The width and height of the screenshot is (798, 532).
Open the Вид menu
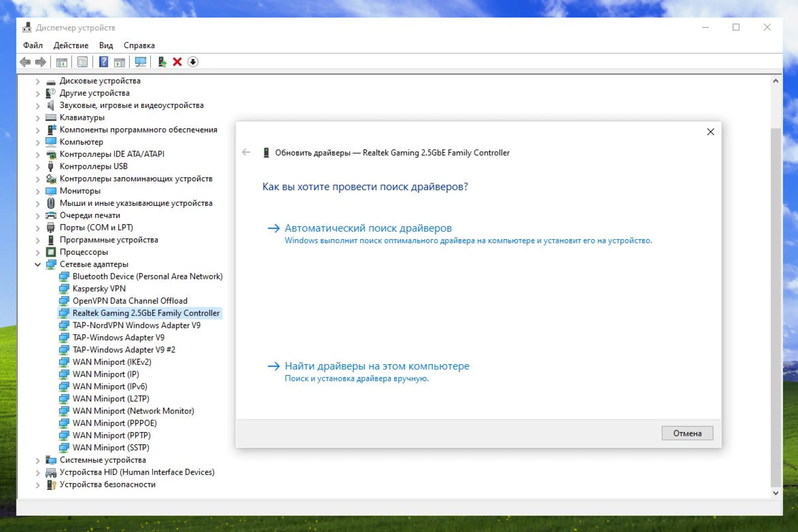pyautogui.click(x=106, y=46)
